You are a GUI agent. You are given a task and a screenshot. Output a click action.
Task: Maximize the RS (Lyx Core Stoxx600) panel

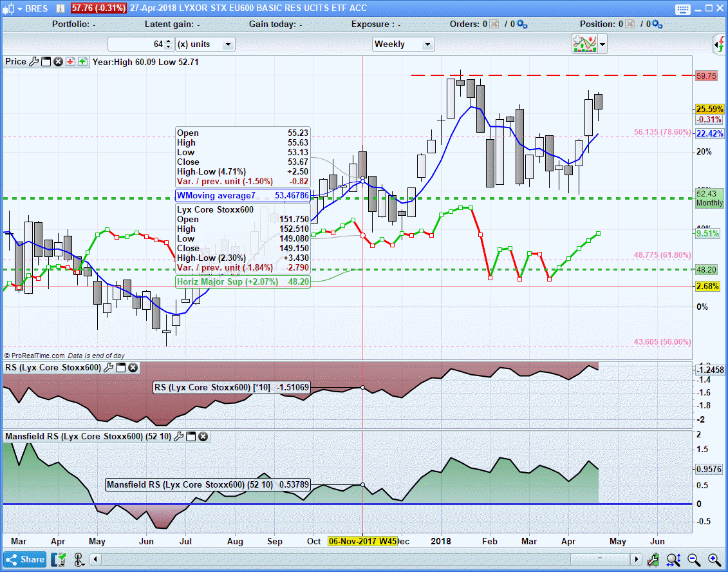[121, 368]
